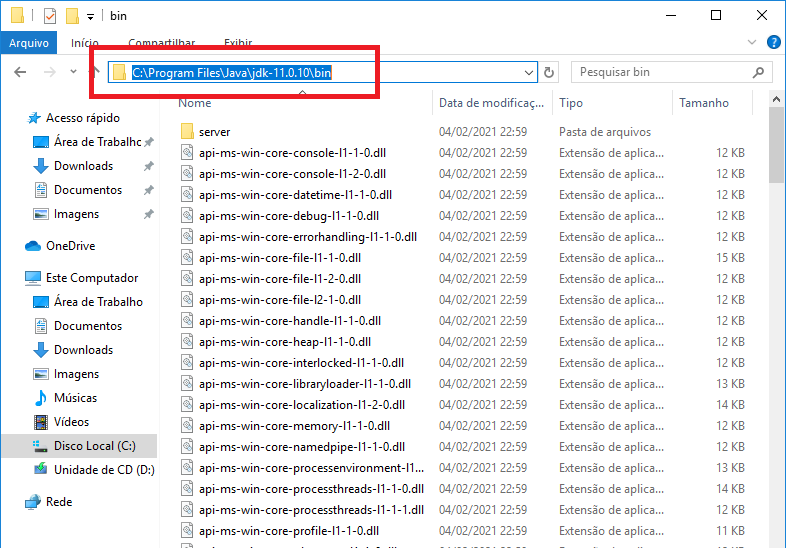Click the Properties quick access toolbar icon

click(x=50, y=16)
